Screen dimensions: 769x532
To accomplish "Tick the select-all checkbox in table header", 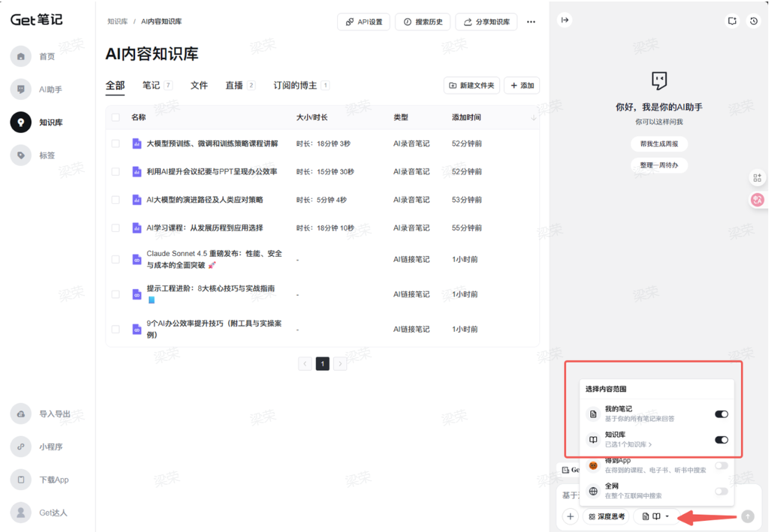I will point(116,117).
